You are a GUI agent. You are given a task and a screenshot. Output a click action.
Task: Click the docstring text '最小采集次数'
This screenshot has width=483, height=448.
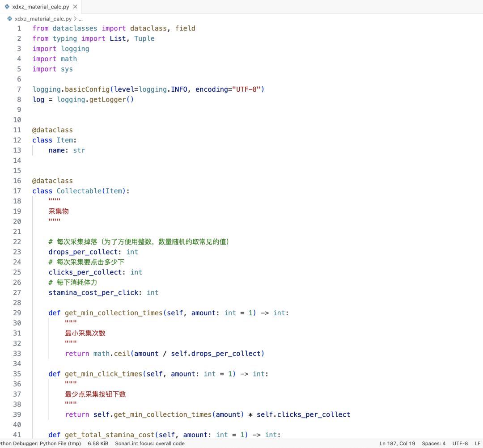point(85,333)
